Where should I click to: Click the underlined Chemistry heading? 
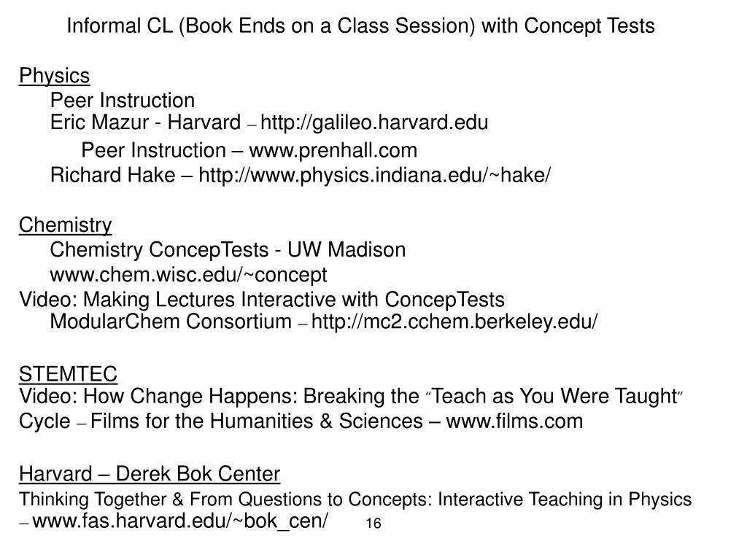(x=66, y=225)
